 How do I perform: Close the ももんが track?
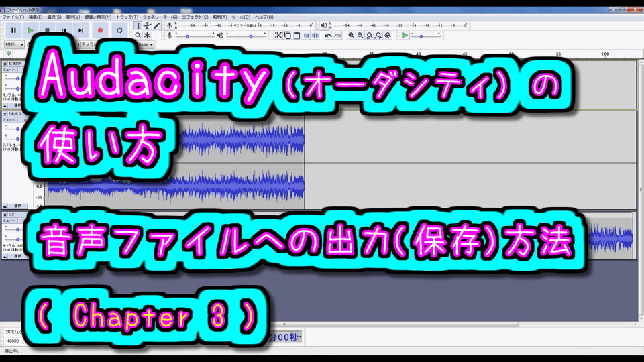click(5, 114)
